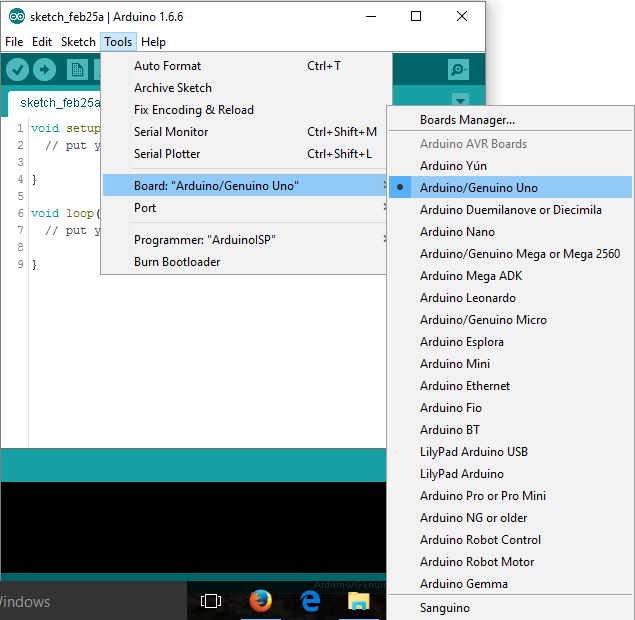Image resolution: width=635 pixels, height=620 pixels.
Task: Click the Arduino logo in title bar
Action: [x=17, y=17]
